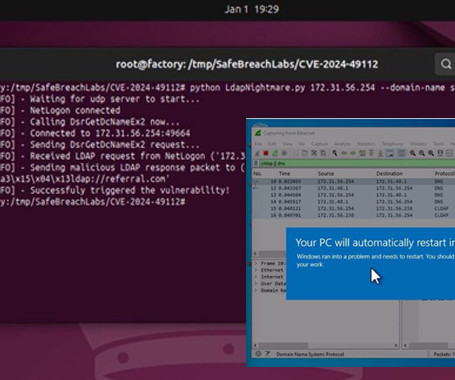Open the Tools menu in Wireshark

(438, 144)
